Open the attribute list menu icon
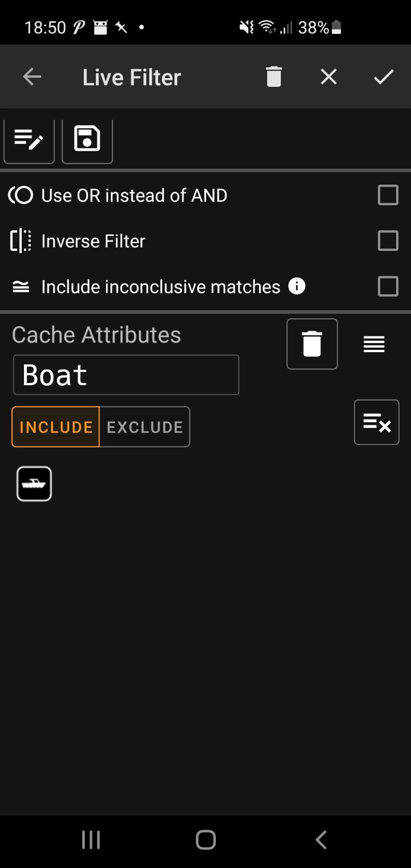 373,344
